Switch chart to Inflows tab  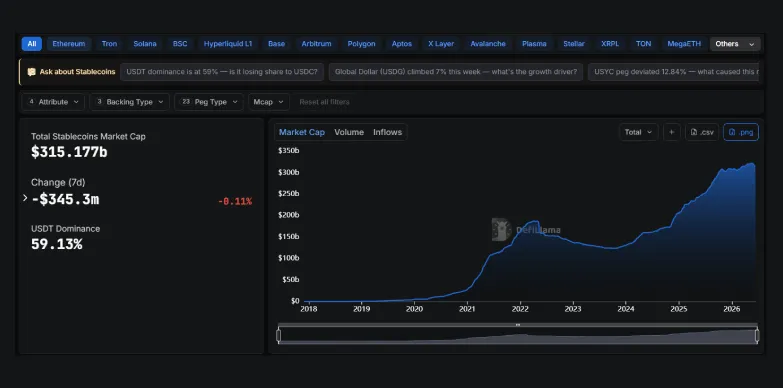388,132
